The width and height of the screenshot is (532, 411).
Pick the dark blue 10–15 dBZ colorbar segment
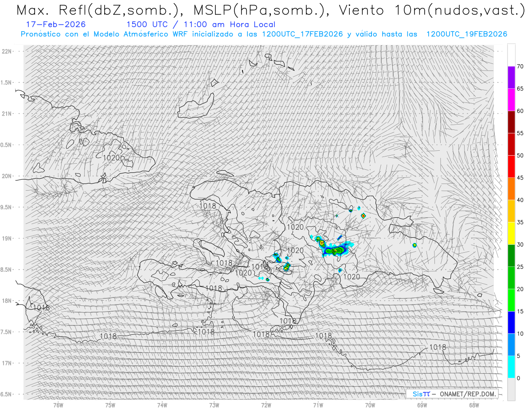pyautogui.click(x=511, y=322)
